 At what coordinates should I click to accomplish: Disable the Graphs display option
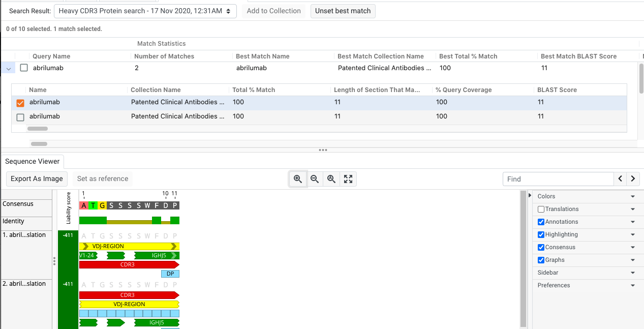[541, 259]
